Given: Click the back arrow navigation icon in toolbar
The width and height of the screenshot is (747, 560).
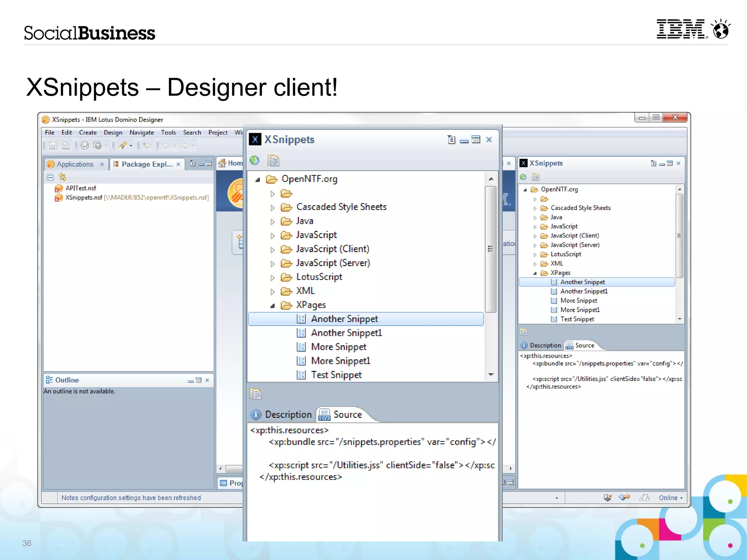Looking at the screenshot, I should (166, 146).
